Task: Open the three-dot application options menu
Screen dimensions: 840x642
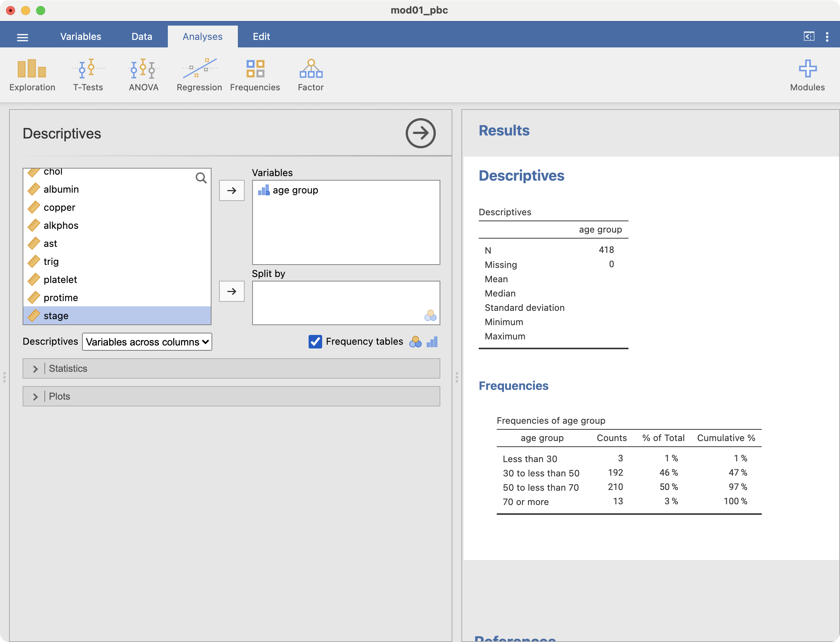Action: pyautogui.click(x=827, y=37)
